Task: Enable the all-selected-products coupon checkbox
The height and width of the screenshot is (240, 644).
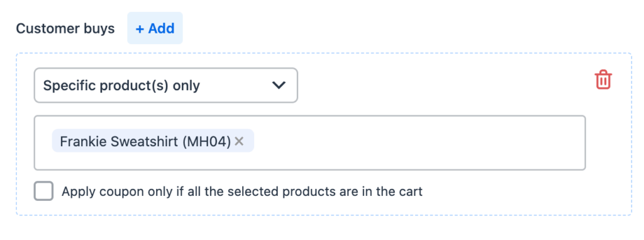Action: point(43,191)
